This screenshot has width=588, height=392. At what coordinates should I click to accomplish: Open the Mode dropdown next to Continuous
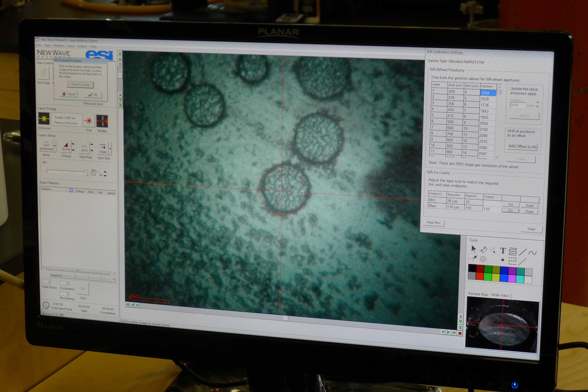[55, 146]
